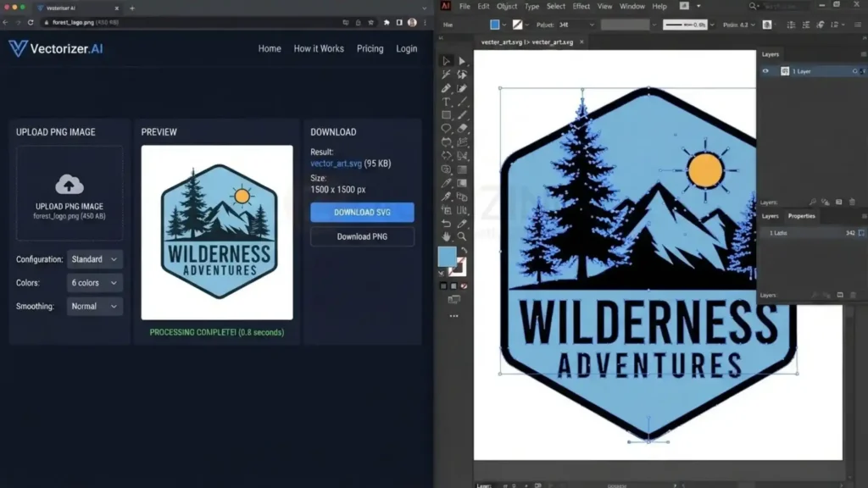Expand fill color dropdown in control bar
The width and height of the screenshot is (868, 488).
[x=504, y=25]
